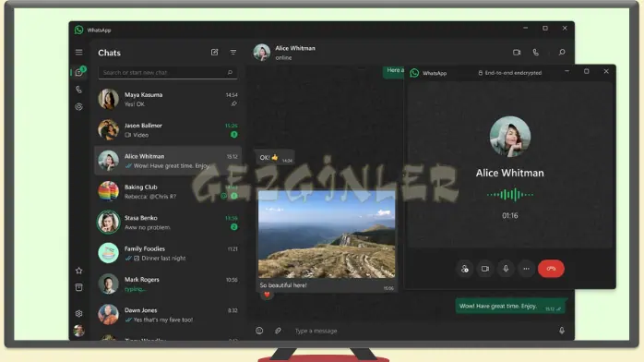Search within the Alice Whitman conversation
Viewport: 644px width, 362px height.
pos(562,53)
